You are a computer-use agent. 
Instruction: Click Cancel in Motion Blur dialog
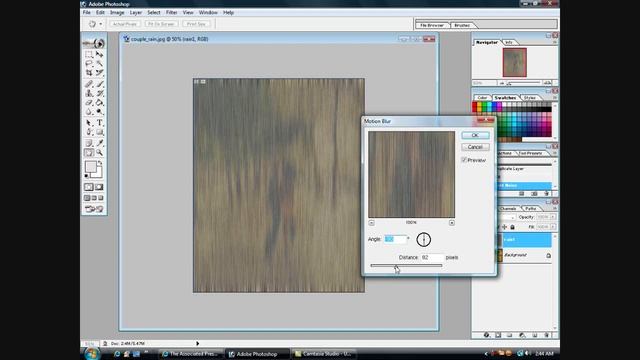click(x=475, y=147)
